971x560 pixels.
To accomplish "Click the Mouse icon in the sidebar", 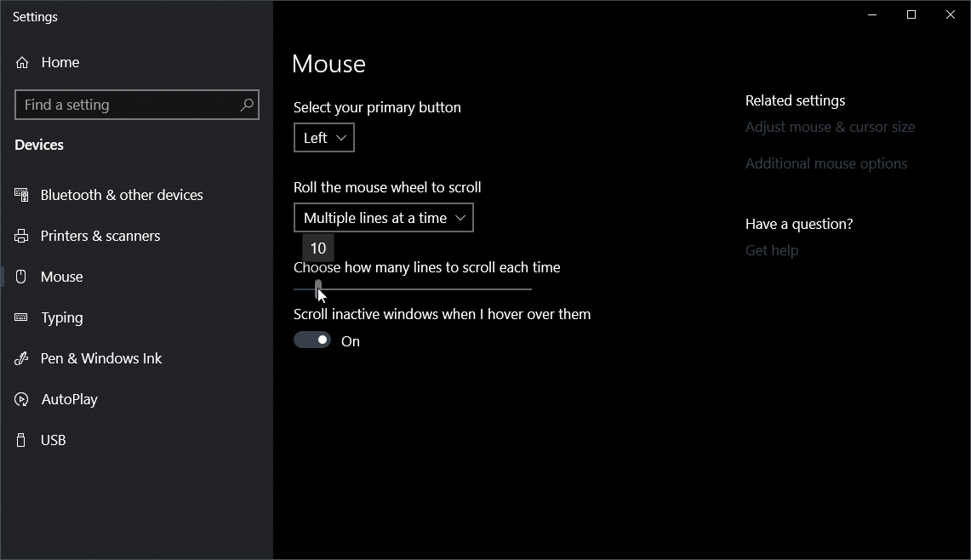I will pos(21,277).
